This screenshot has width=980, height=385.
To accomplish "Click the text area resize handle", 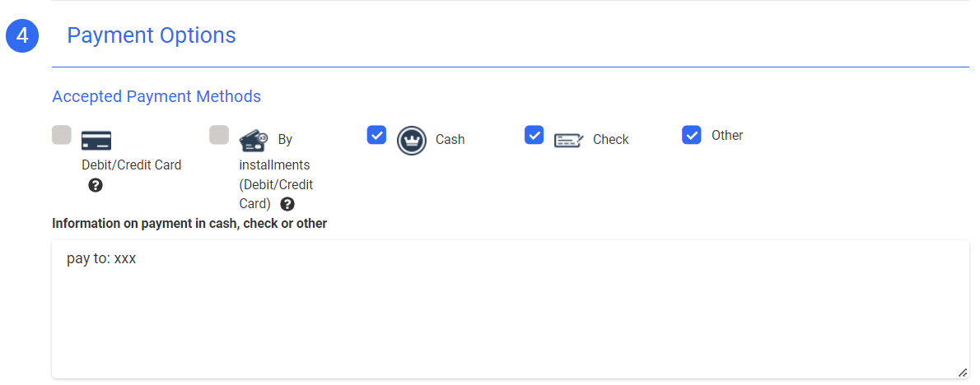I will (963, 373).
